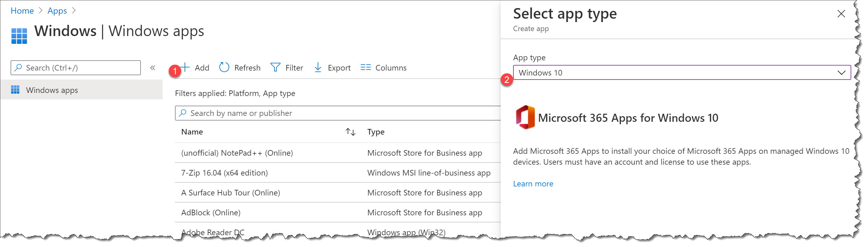The height and width of the screenshot is (247, 868).
Task: Click the Refresh circular arrow icon
Action: [x=224, y=67]
